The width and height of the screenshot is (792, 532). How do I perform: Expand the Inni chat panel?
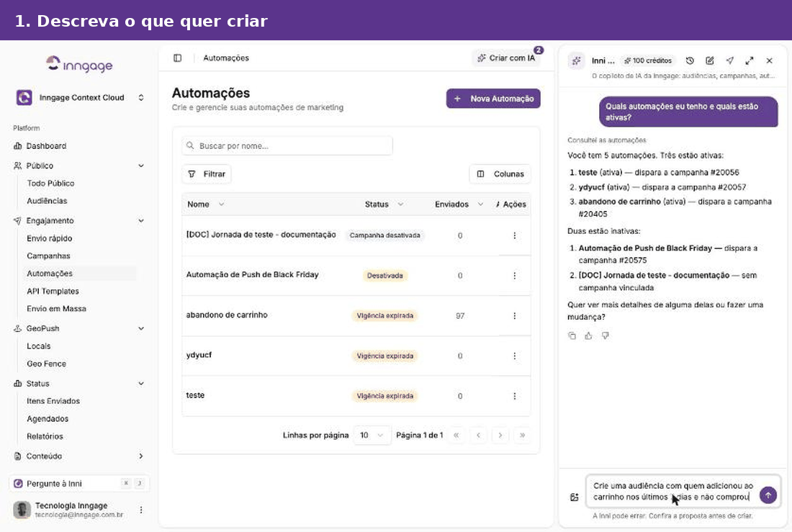750,60
